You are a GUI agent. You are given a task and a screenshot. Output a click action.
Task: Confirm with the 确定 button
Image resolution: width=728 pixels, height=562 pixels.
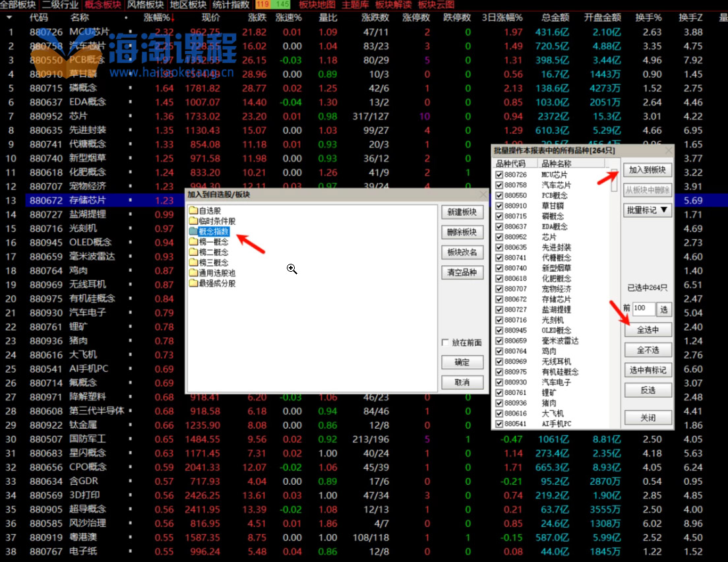point(462,362)
